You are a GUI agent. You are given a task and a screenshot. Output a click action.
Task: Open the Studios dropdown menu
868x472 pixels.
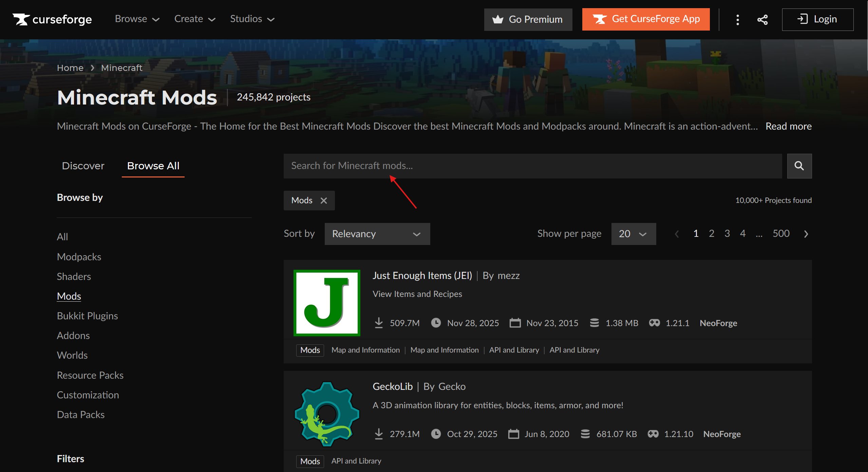(x=252, y=19)
